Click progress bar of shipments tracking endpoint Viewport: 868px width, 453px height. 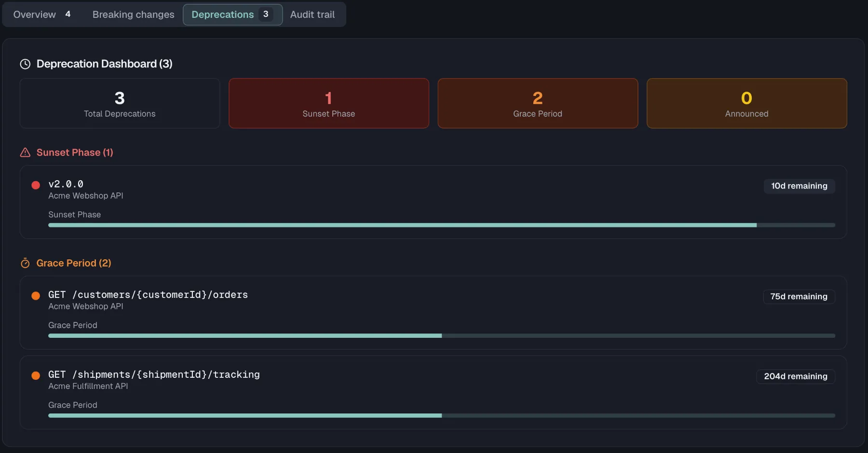(442, 415)
